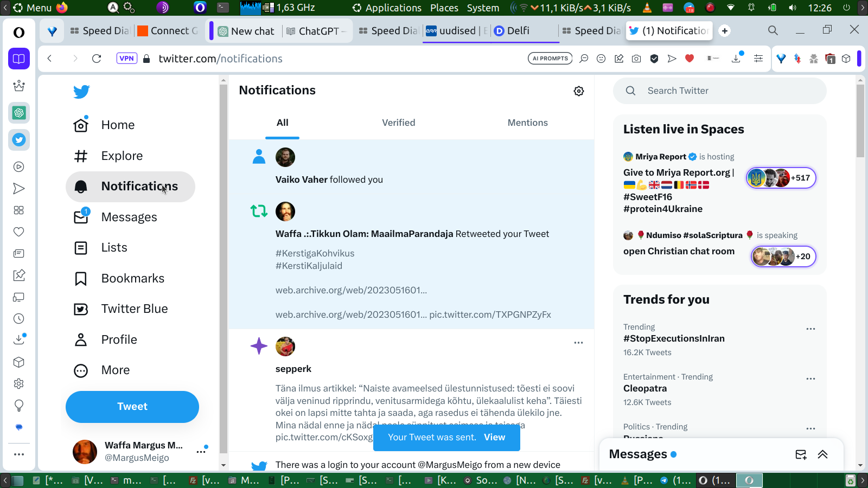Click the lightbulb icon in Opera sidebar

click(x=19, y=406)
